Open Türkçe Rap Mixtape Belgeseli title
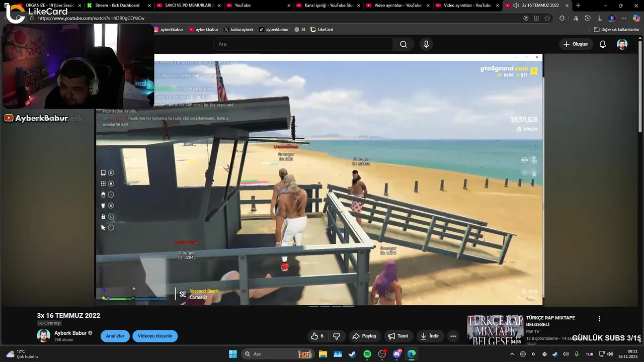644x362 pixels. [x=550, y=321]
